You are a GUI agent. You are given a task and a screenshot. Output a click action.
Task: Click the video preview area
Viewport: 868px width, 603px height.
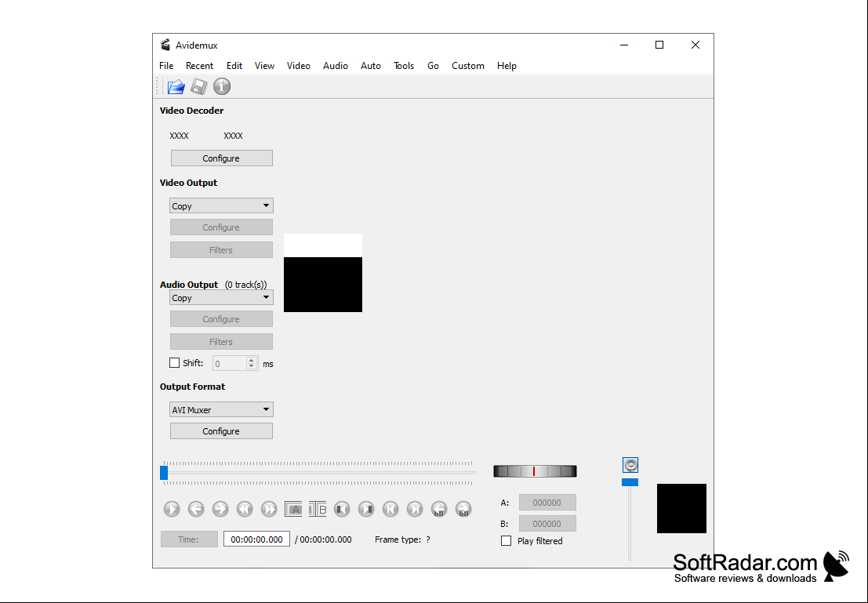[323, 273]
